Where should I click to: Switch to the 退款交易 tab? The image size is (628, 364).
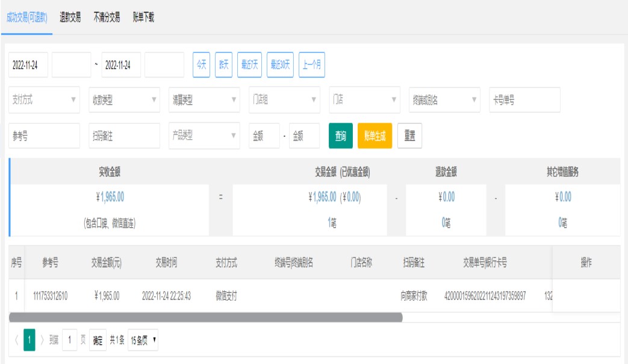tap(70, 17)
